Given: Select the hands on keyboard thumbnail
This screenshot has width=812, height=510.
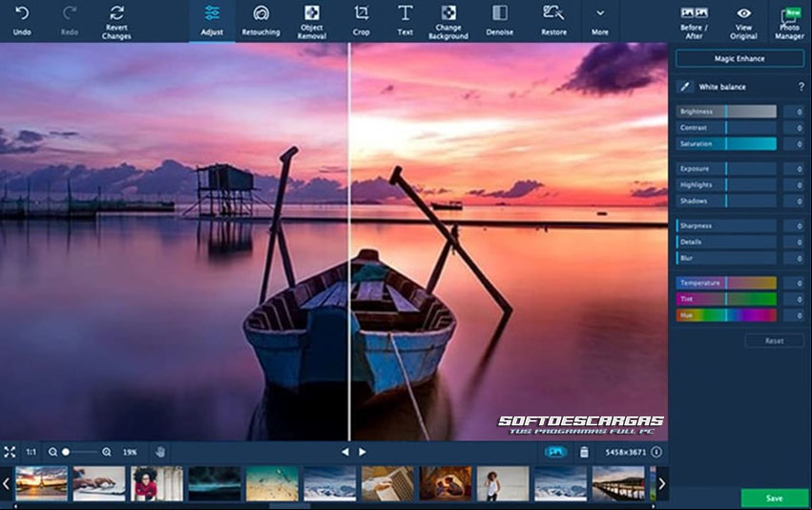Looking at the screenshot, I should pyautogui.click(x=99, y=483).
